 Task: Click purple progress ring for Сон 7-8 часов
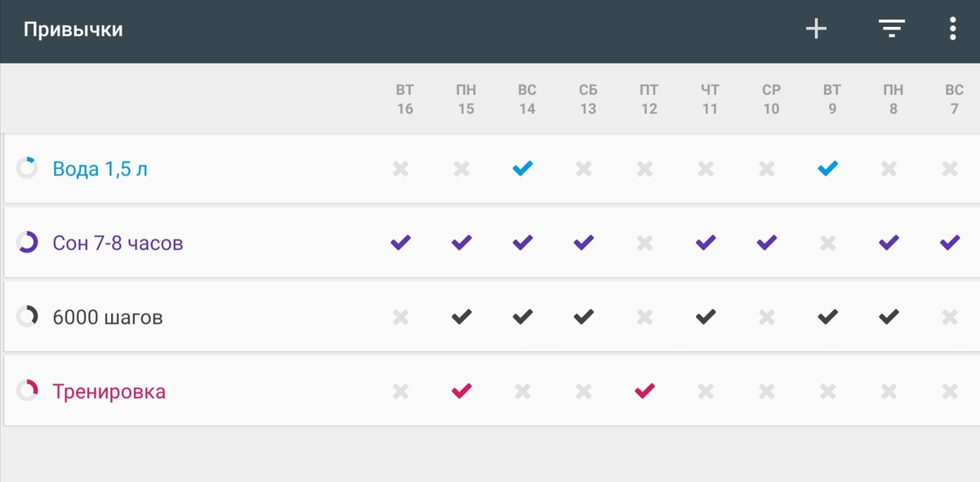pos(27,243)
